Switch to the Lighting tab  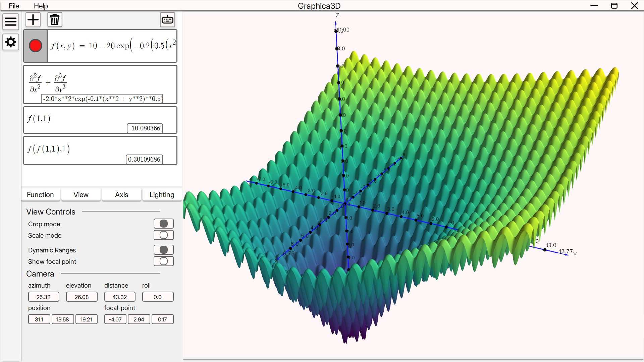162,195
